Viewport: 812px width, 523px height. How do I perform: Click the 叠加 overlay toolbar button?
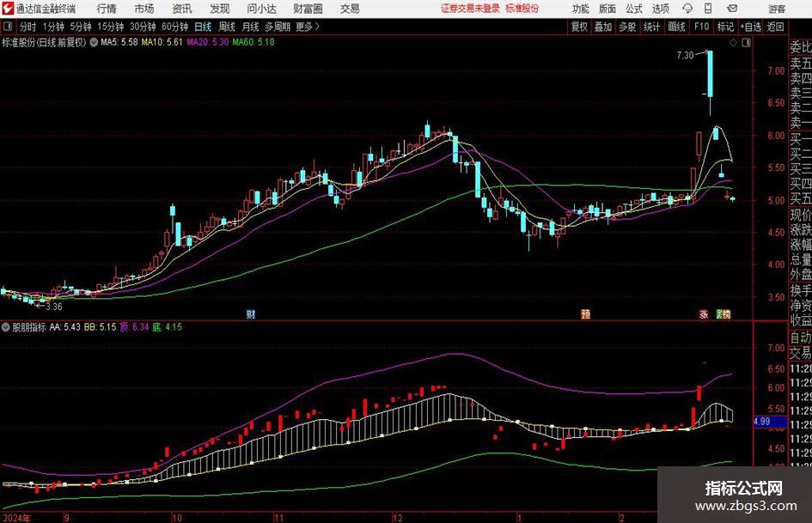click(x=603, y=27)
